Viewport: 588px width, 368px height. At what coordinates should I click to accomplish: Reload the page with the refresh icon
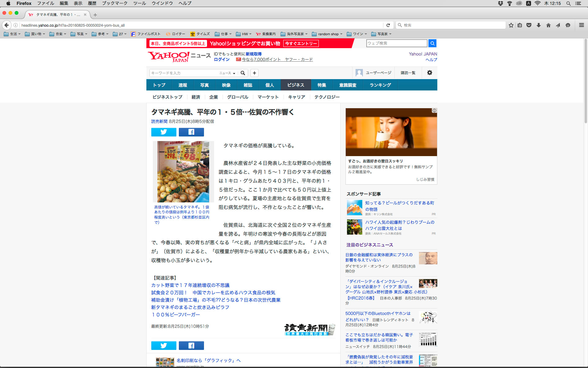388,25
